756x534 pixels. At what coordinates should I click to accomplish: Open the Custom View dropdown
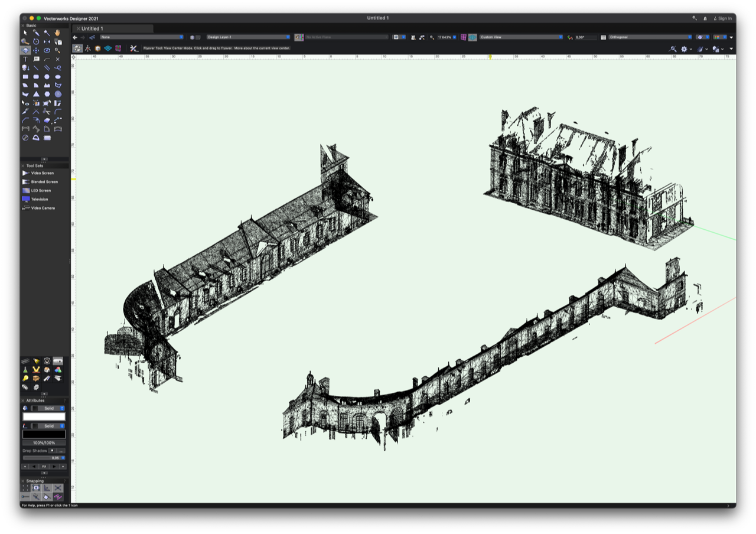coord(520,37)
